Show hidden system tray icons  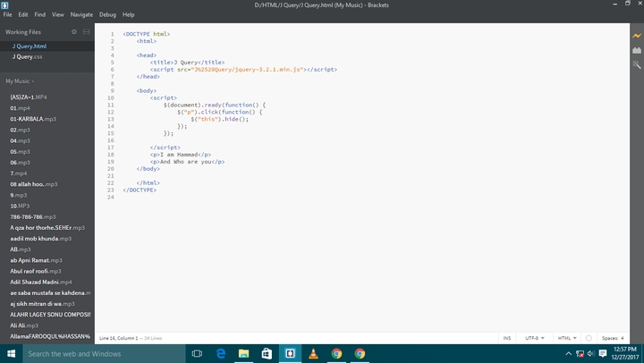coord(569,353)
